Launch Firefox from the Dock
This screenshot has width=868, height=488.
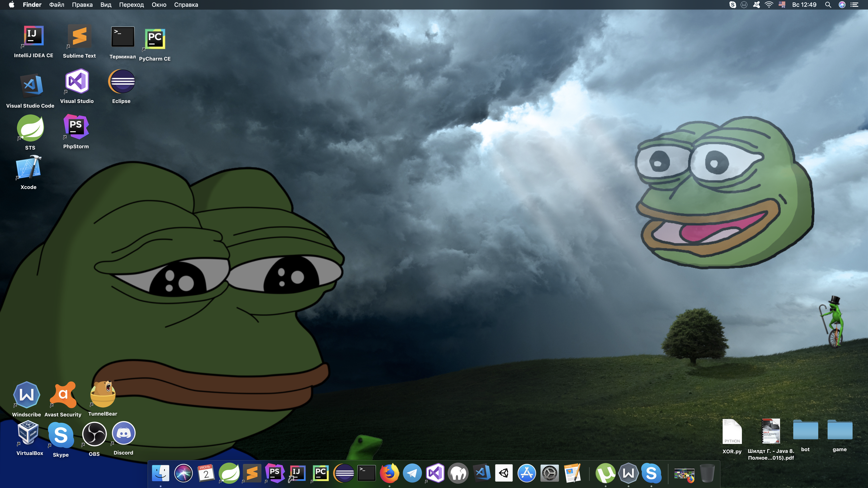389,473
